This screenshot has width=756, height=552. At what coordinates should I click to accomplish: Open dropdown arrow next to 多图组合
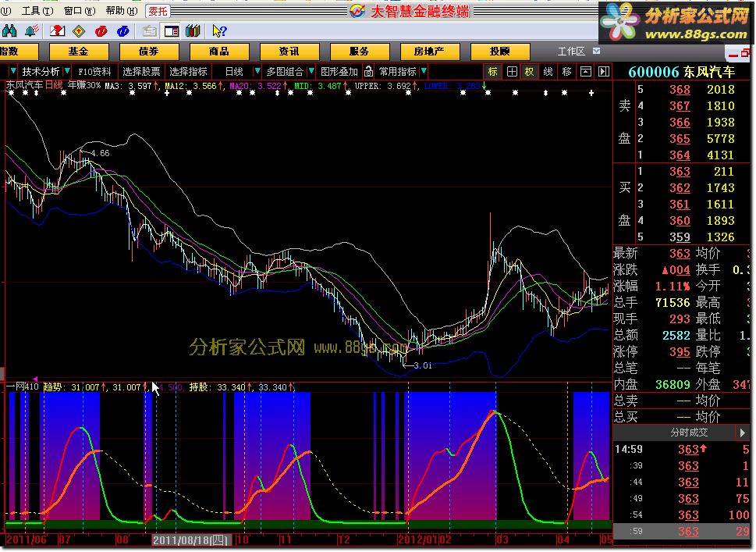coord(311,71)
